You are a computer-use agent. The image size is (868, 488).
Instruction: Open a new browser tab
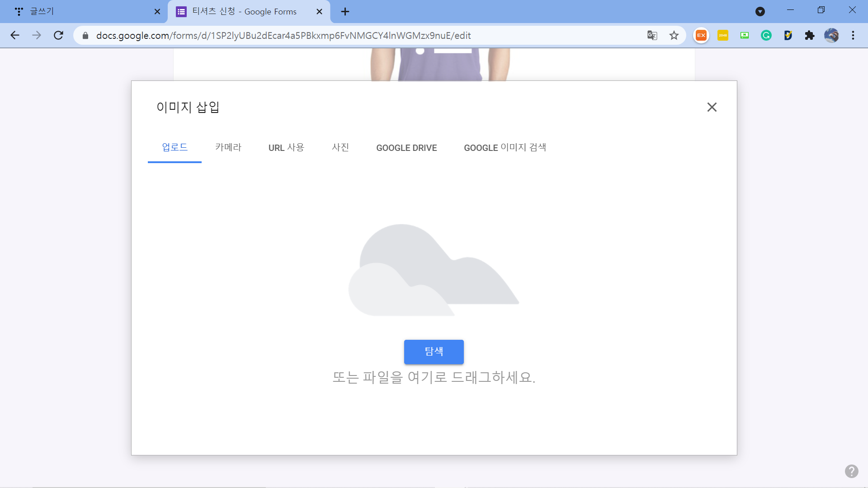click(345, 12)
